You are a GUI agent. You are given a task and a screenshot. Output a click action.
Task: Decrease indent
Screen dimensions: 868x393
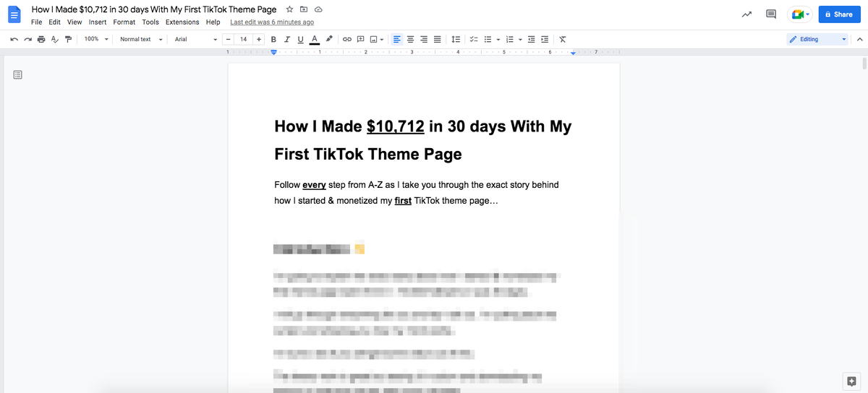(532, 39)
